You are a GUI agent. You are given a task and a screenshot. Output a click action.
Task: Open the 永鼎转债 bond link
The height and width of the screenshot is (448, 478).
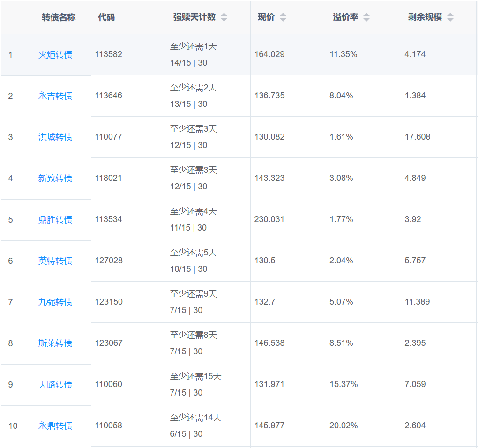tap(55, 426)
